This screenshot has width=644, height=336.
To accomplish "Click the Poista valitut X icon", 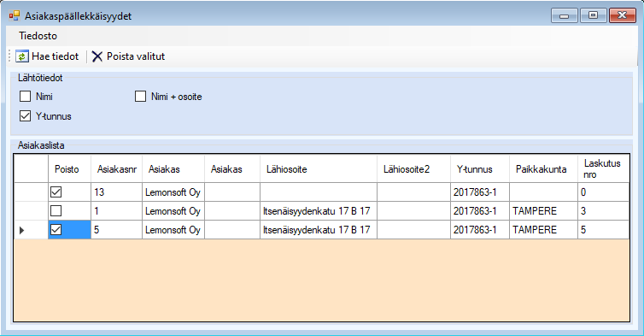I will pos(97,56).
